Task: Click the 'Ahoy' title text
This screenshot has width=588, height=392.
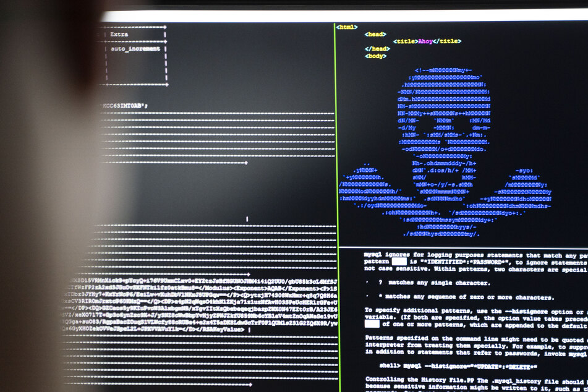Action: [425, 41]
